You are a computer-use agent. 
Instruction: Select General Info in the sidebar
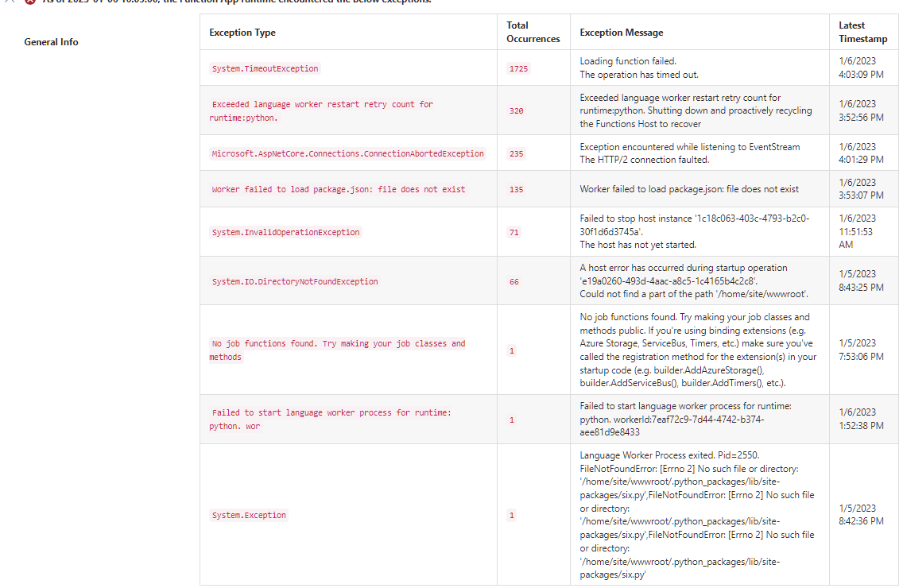click(51, 41)
